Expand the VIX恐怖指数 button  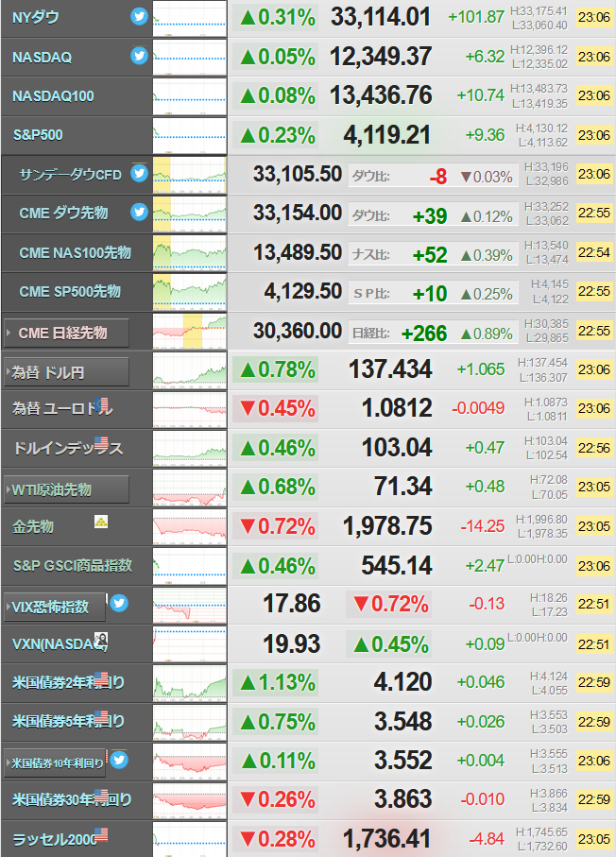55,607
